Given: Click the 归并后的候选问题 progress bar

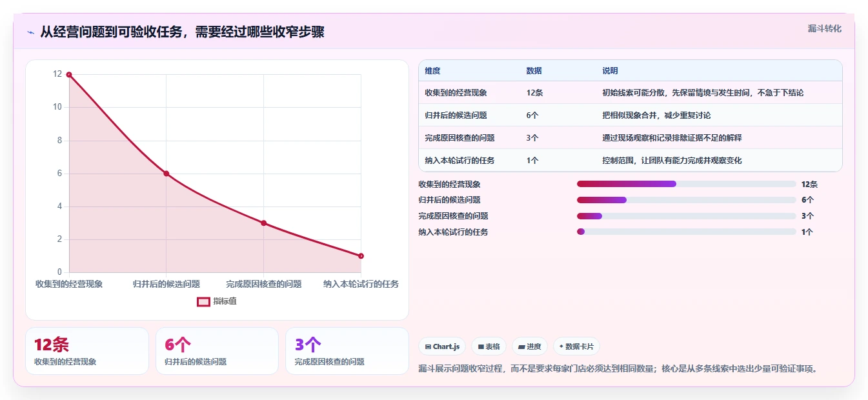Looking at the screenshot, I should 686,200.
